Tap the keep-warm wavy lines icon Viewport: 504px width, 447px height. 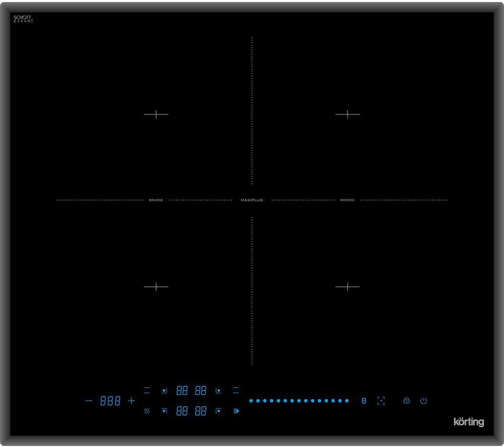tap(147, 411)
